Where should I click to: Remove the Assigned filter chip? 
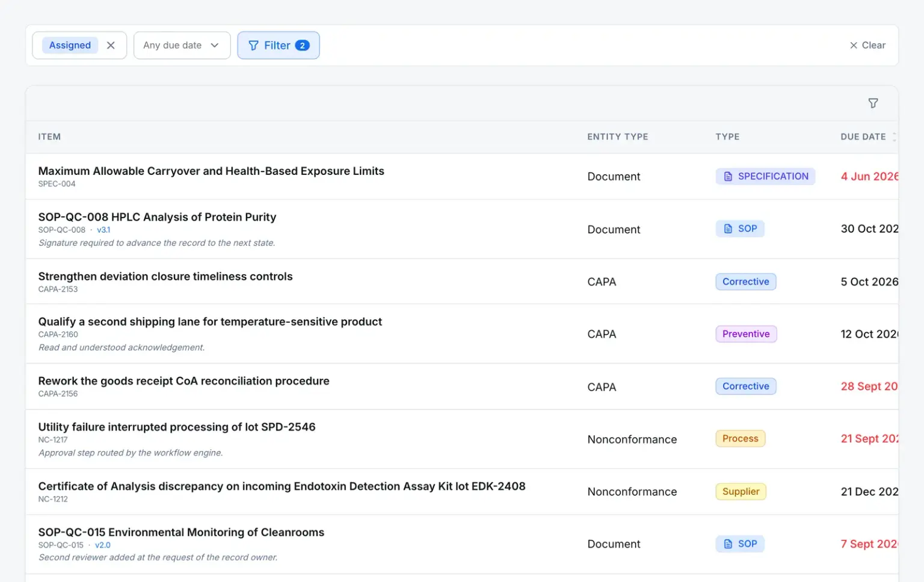[x=111, y=45]
